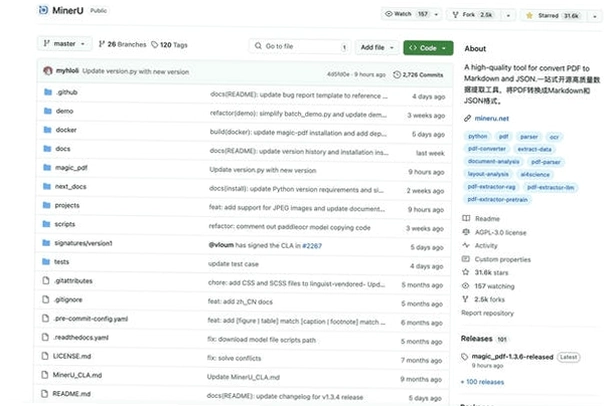Open the Watch notifications dropdown arrow
The height and width of the screenshot is (406, 604).
coord(436,15)
